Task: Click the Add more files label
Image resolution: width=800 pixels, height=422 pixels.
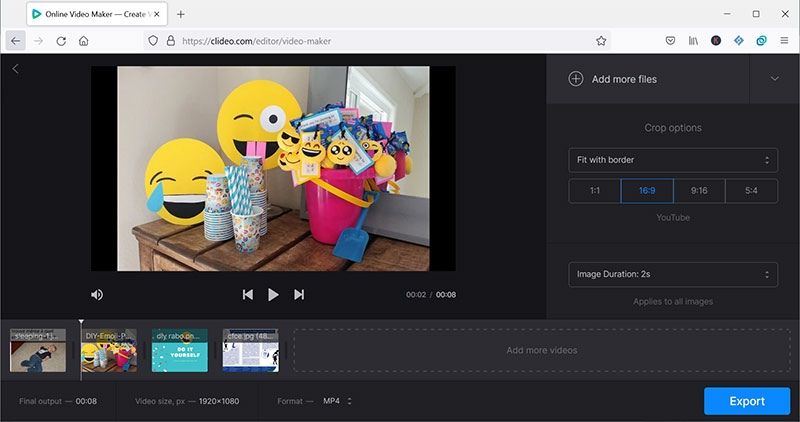Action: click(x=624, y=79)
